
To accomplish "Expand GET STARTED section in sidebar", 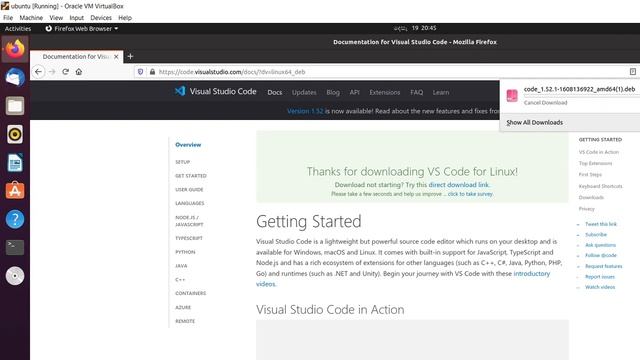I will click(191, 176).
